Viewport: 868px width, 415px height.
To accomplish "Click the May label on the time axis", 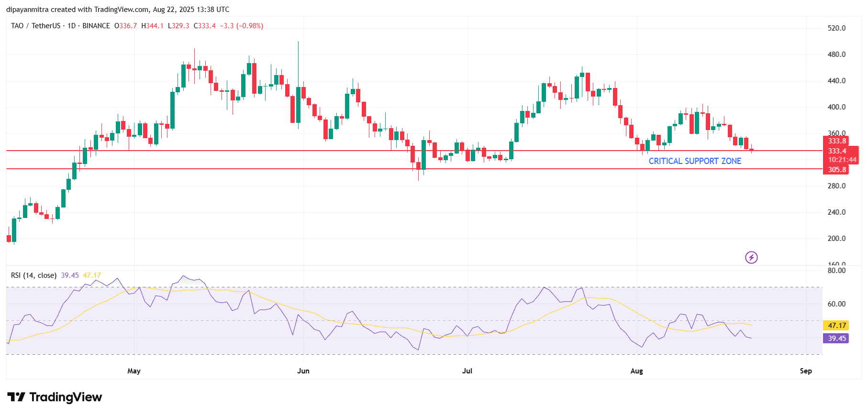I will (x=134, y=371).
